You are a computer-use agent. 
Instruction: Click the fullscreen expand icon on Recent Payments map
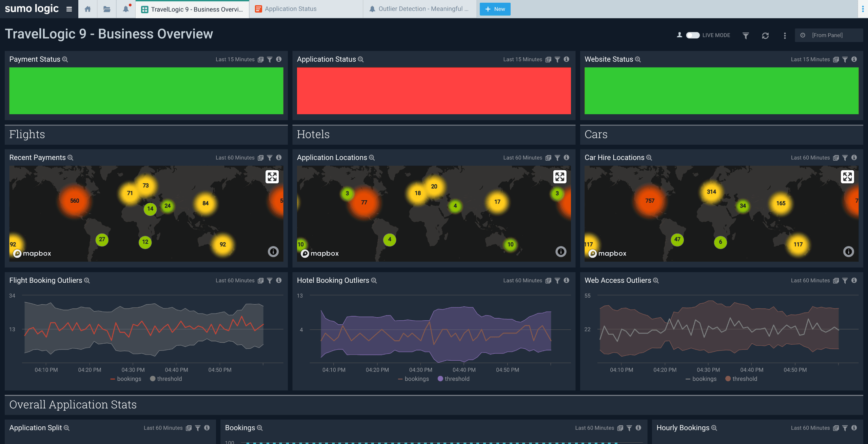tap(273, 177)
